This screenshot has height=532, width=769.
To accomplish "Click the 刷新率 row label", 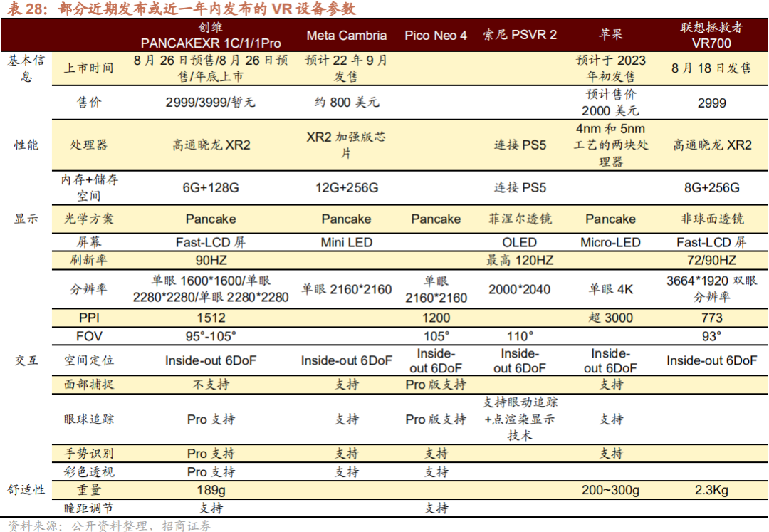I will coord(89,260).
